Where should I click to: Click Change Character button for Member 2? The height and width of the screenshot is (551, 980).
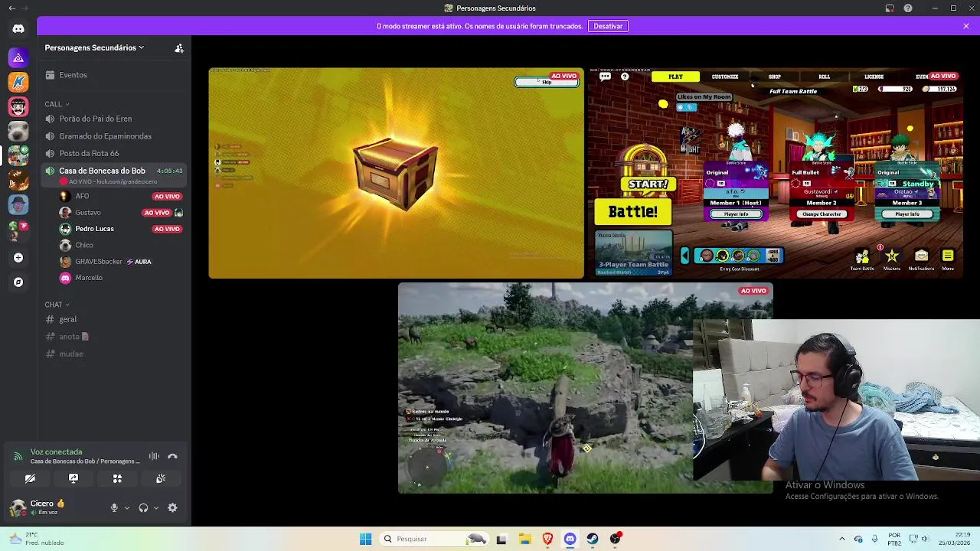[x=822, y=214]
